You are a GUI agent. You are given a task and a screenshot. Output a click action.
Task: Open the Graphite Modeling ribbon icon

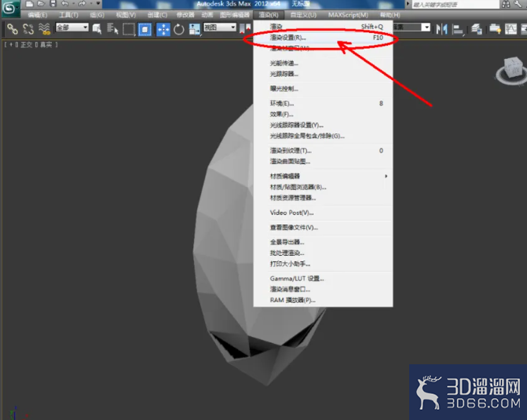pyautogui.click(x=495, y=29)
